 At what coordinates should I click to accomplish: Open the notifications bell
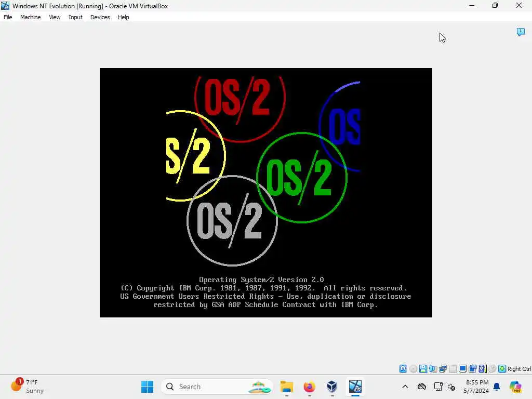pos(497,387)
